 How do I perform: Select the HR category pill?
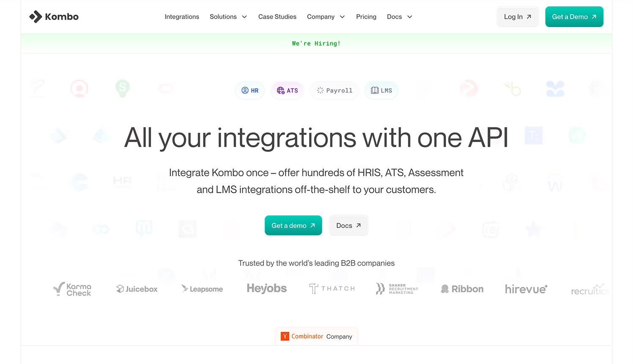[250, 90]
